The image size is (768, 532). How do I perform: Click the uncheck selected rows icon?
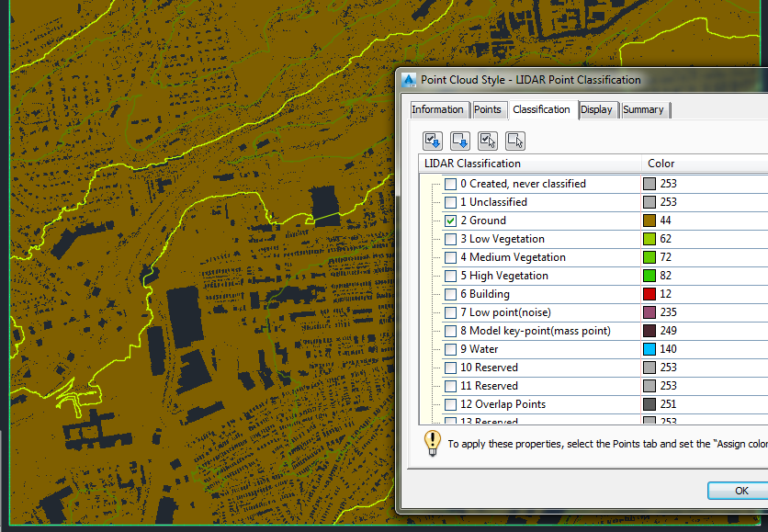tap(514, 140)
